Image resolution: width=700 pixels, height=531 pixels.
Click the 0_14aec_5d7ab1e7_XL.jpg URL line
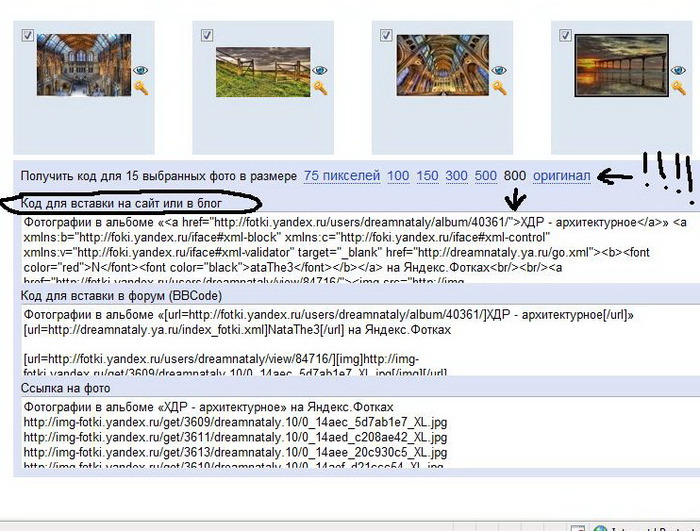click(x=235, y=422)
